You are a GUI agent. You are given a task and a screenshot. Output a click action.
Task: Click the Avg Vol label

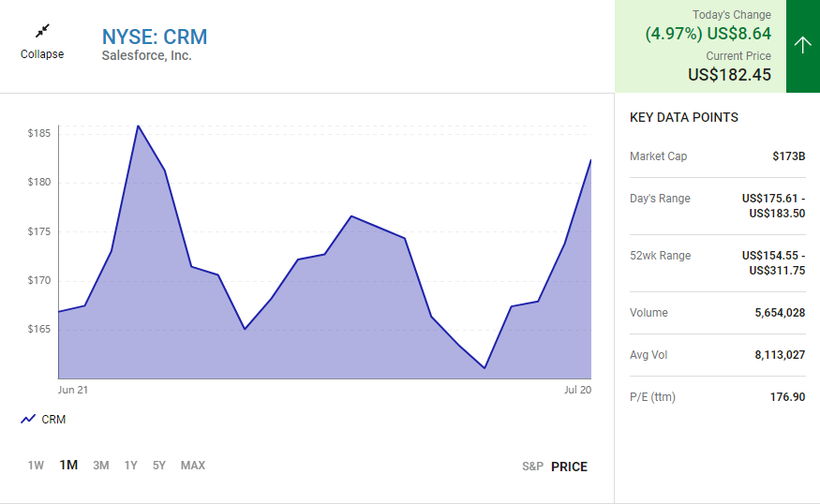coord(649,355)
